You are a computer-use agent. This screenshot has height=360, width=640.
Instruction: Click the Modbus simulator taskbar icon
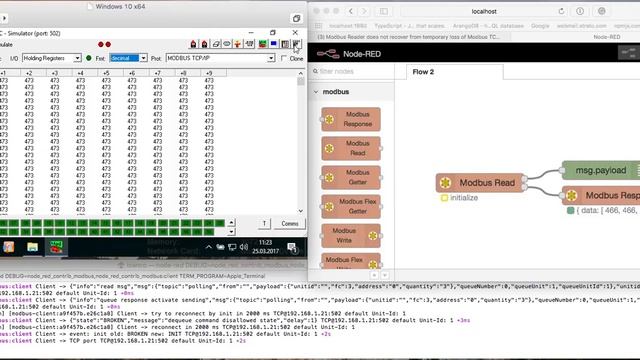(56, 247)
